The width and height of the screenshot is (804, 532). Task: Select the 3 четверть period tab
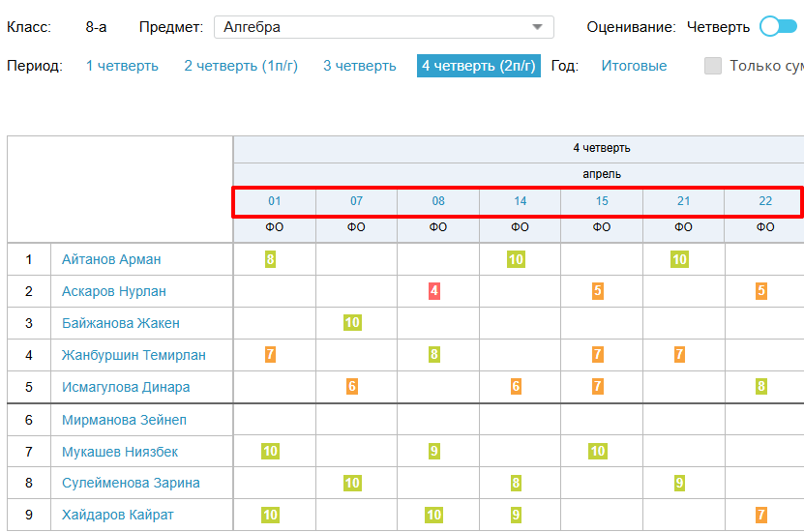click(359, 66)
